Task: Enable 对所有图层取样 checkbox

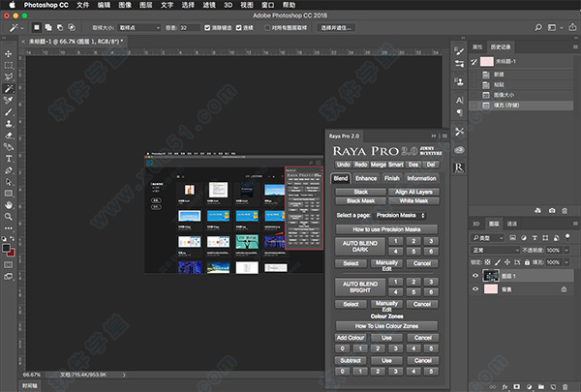Action: click(x=267, y=28)
